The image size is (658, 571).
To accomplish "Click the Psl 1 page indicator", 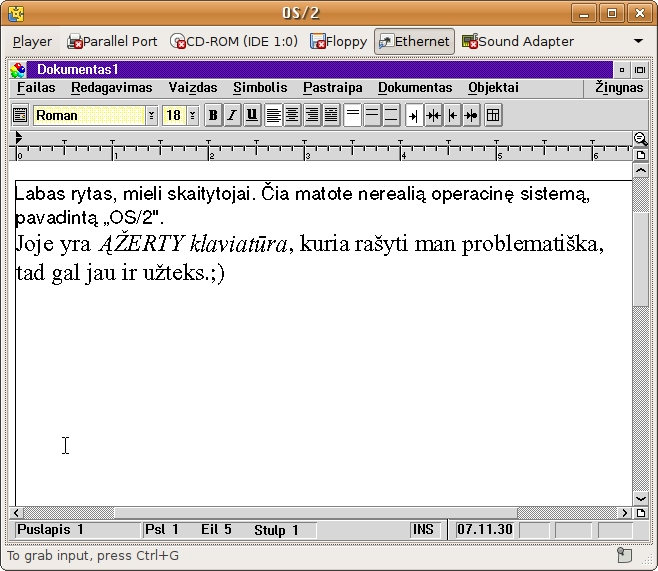I will coord(162,529).
